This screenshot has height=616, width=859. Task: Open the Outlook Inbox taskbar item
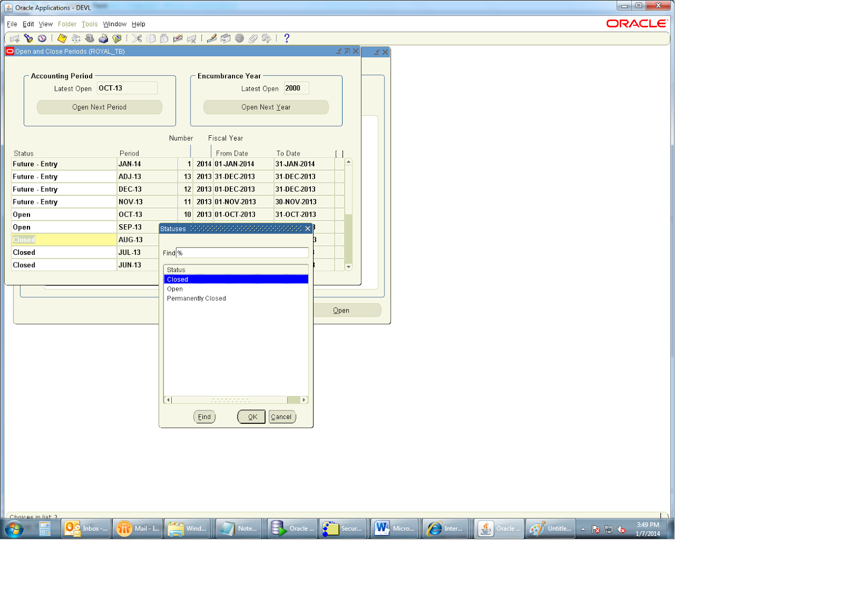click(86, 529)
